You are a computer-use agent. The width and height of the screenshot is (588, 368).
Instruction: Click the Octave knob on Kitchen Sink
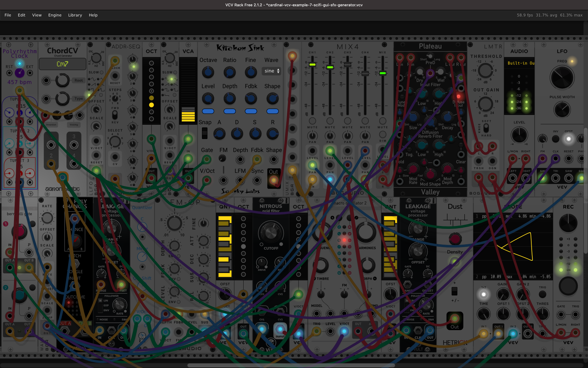click(x=208, y=73)
